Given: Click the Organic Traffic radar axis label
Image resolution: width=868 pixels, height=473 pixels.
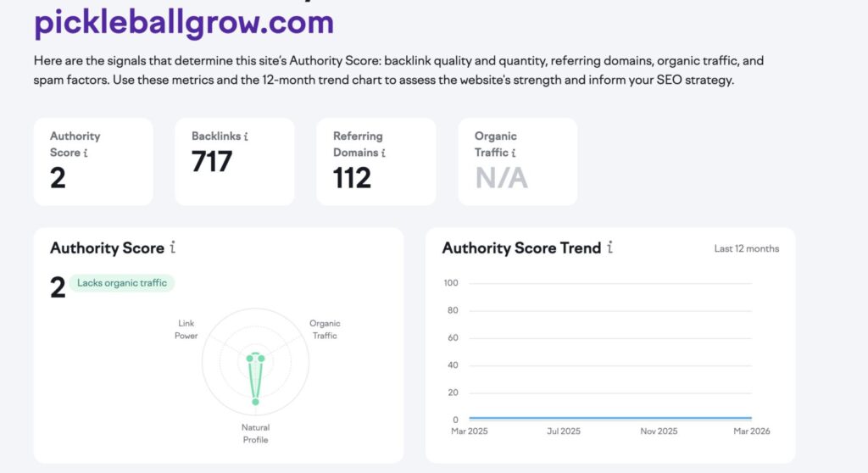Looking at the screenshot, I should tap(325, 330).
